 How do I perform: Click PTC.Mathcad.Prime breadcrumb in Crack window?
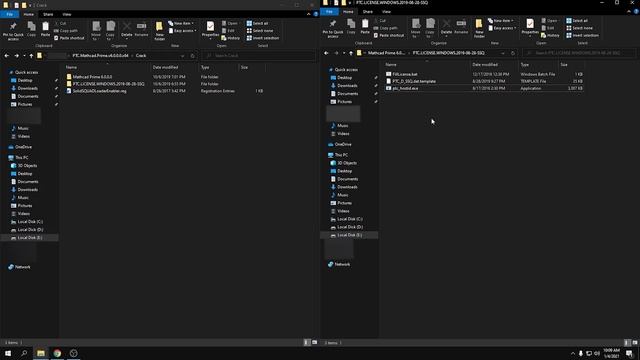tap(100, 56)
